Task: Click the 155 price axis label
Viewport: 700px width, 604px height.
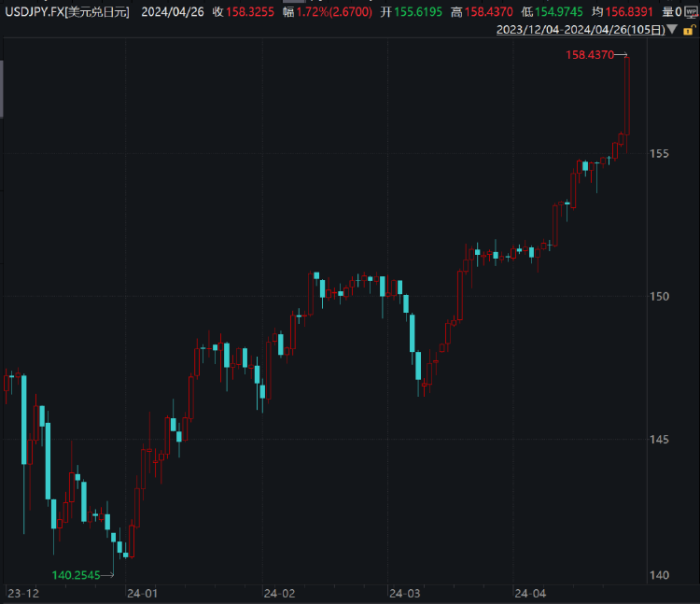Action: click(x=659, y=153)
